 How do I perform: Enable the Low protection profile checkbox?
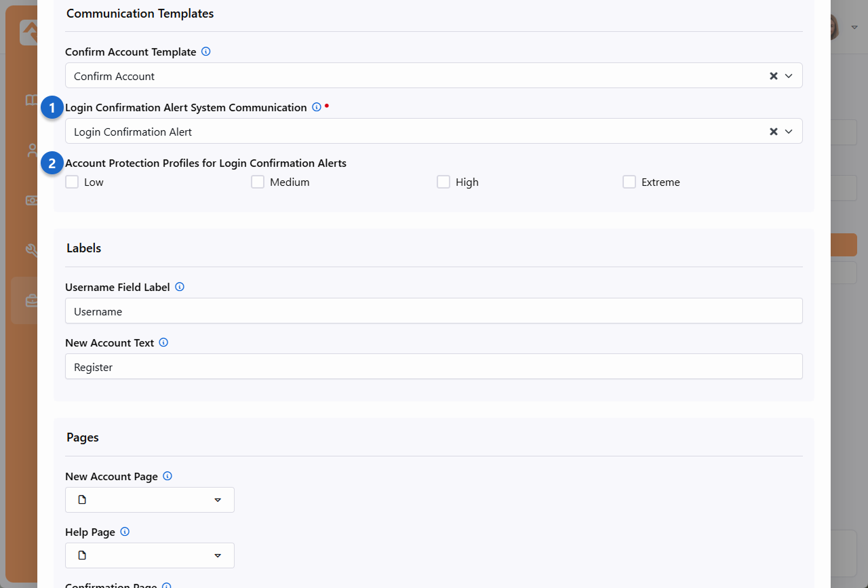click(72, 182)
